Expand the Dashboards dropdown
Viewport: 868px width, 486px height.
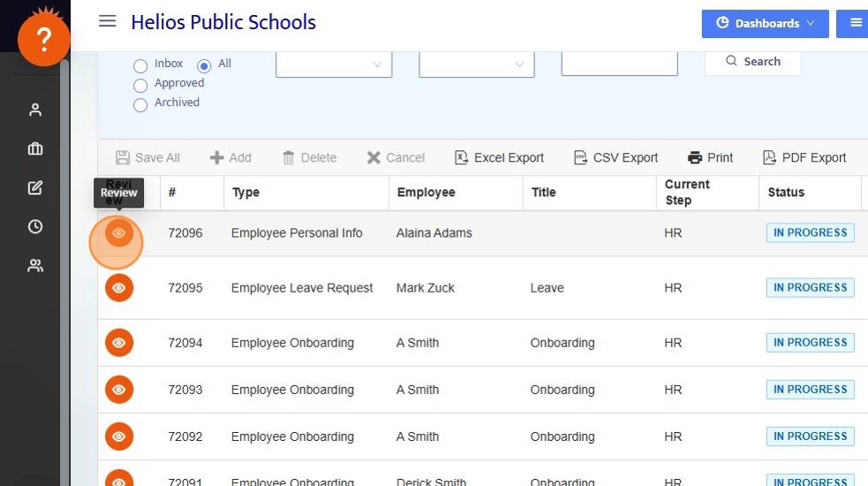pos(765,24)
